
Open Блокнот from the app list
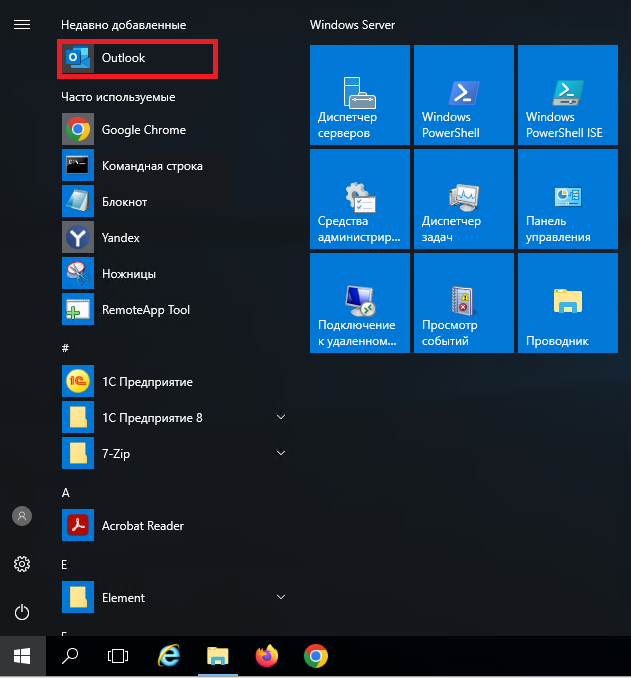[x=124, y=202]
